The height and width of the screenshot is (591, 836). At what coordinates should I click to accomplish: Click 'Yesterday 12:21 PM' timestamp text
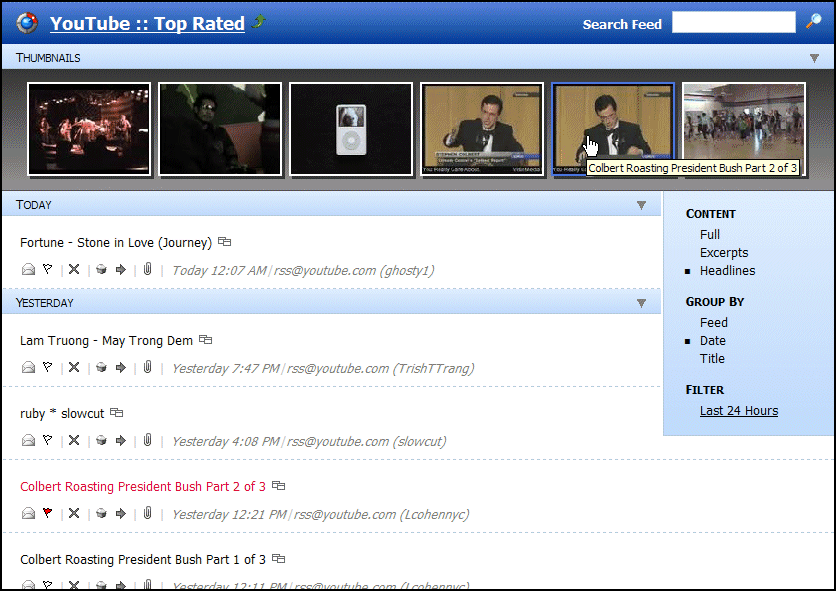230,515
